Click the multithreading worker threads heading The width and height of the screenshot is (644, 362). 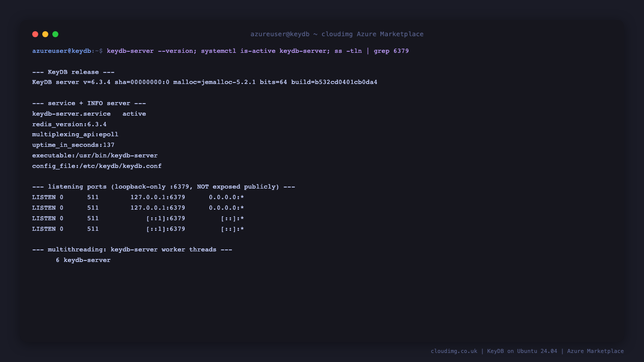[132, 250]
